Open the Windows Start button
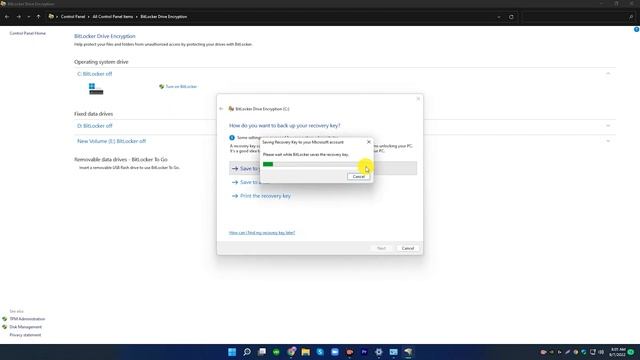This screenshot has width=640, height=360. point(232,352)
